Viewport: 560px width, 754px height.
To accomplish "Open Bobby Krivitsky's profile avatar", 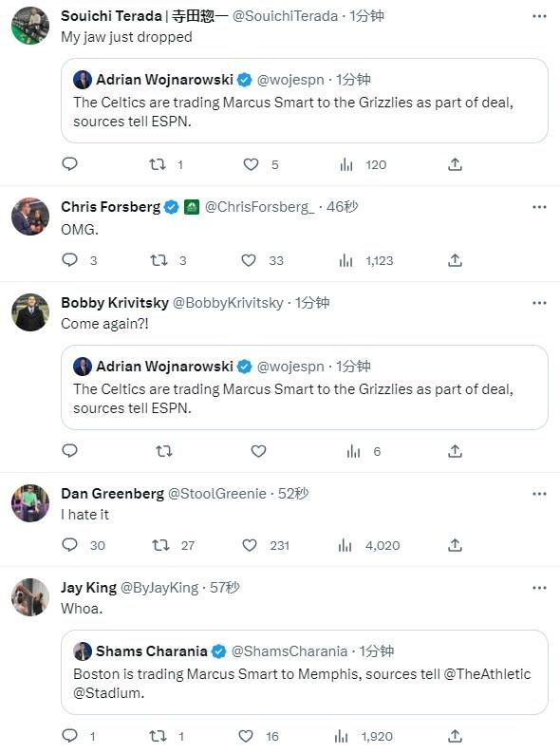I will 30,312.
